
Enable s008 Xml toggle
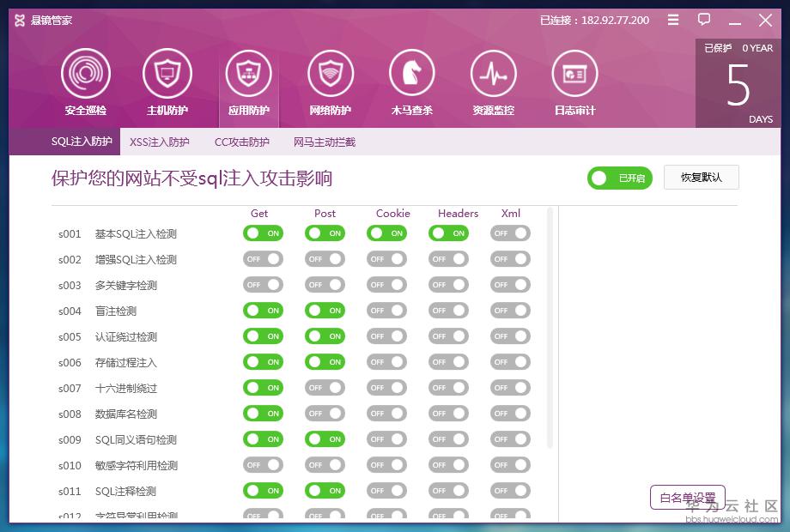(510, 414)
